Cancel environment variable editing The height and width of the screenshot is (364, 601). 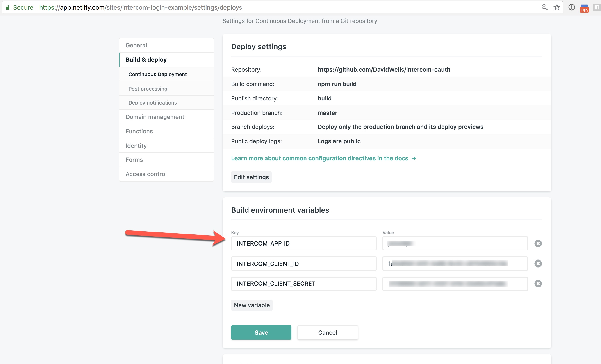[x=328, y=332]
